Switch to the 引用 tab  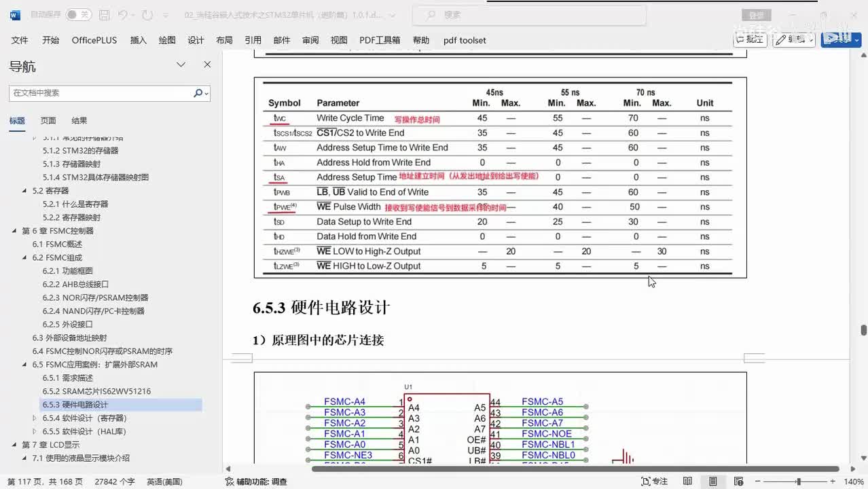click(x=253, y=40)
